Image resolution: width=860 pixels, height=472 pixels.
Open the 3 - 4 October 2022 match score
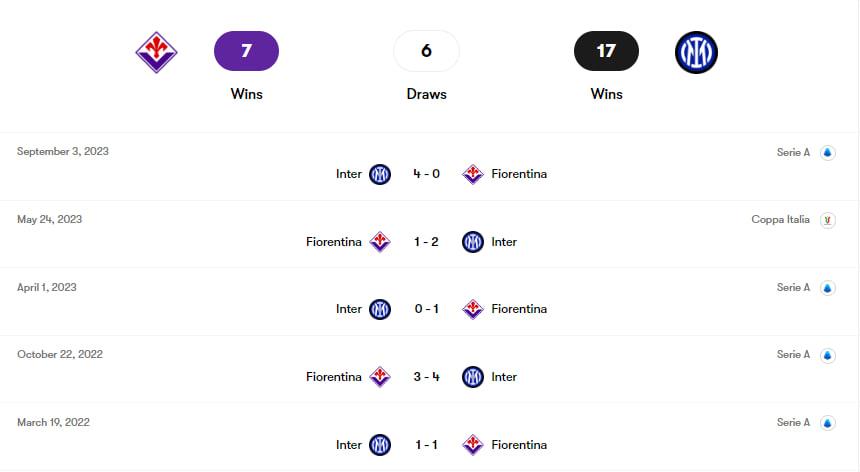(x=427, y=377)
